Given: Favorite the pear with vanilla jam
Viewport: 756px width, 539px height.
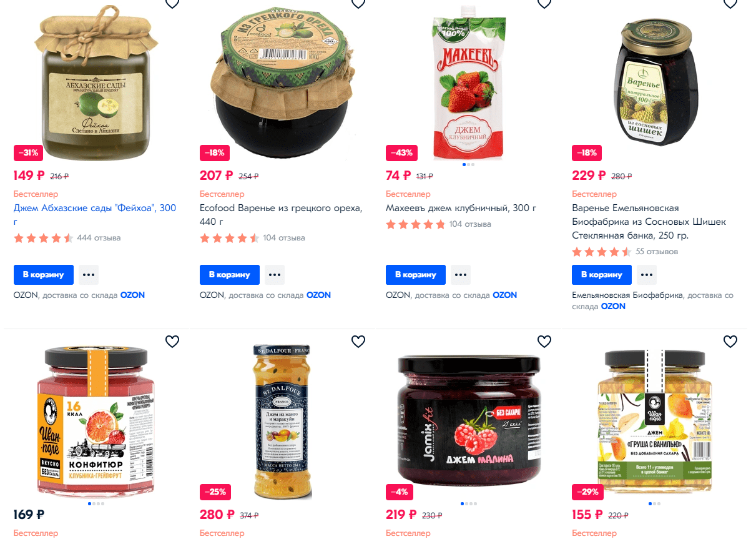Looking at the screenshot, I should click(x=730, y=341).
